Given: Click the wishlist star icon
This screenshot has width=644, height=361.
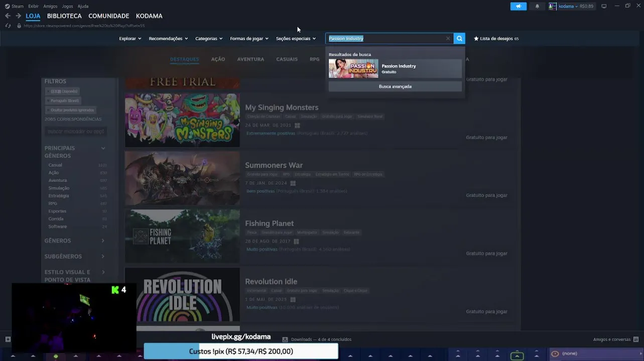Looking at the screenshot, I should pos(476,39).
